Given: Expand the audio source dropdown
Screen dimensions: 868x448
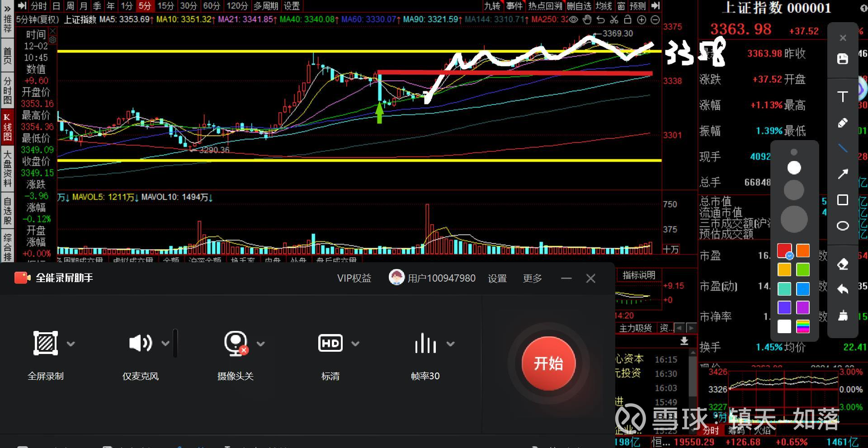Looking at the screenshot, I should tap(165, 344).
